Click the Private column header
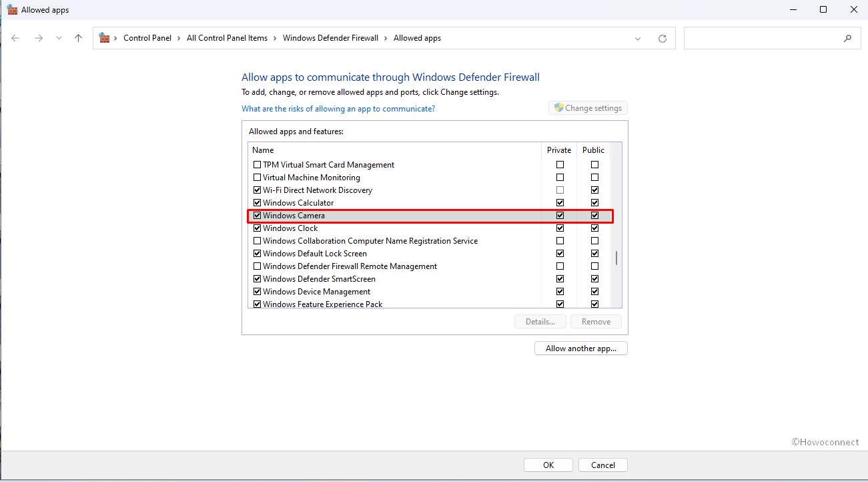The image size is (868, 482). click(559, 150)
